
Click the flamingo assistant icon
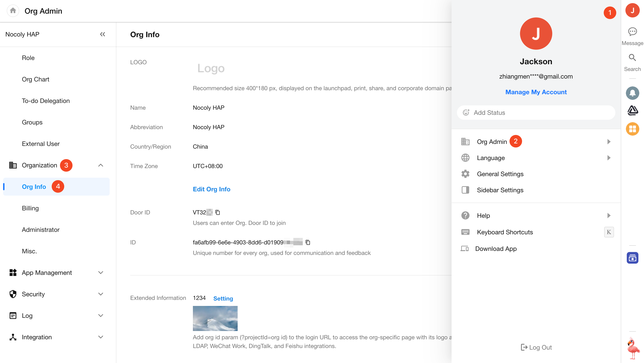point(633,348)
